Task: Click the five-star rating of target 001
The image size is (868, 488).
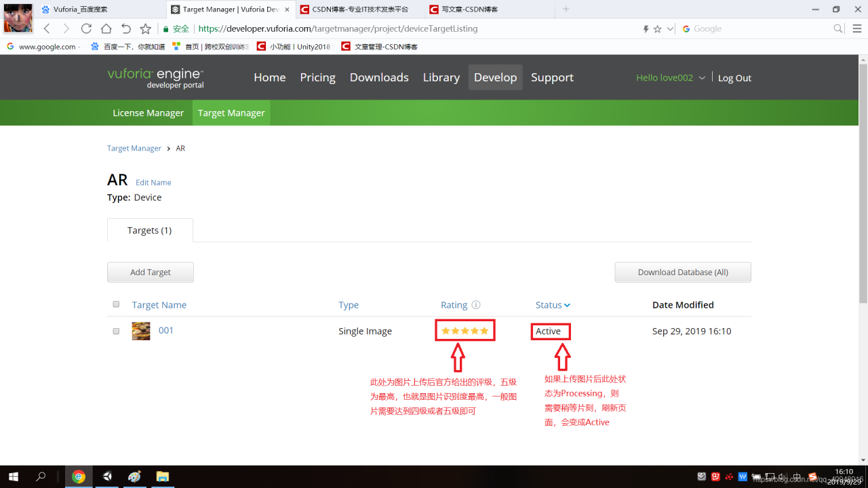Action: 465,331
